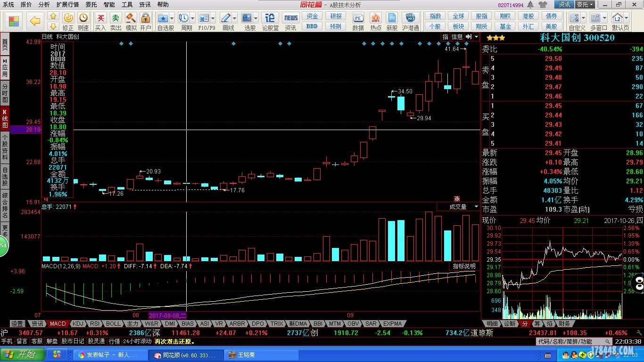Switch to the 诊断 bottom tab
Image resolution: width=644 pixels, height=362 pixels.
510,324
